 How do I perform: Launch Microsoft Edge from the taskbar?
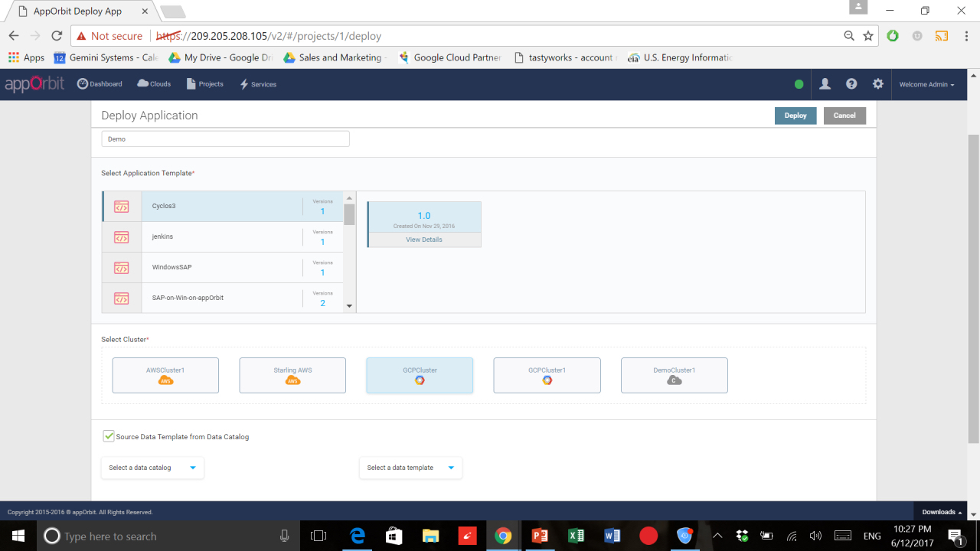click(x=358, y=536)
